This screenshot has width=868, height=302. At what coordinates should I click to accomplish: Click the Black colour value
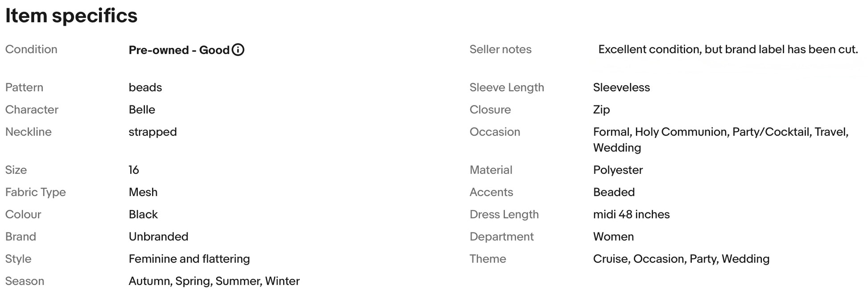[143, 215]
